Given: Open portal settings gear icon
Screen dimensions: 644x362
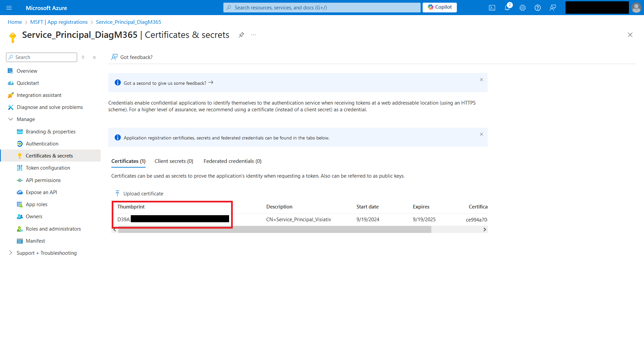Looking at the screenshot, I should tap(523, 8).
